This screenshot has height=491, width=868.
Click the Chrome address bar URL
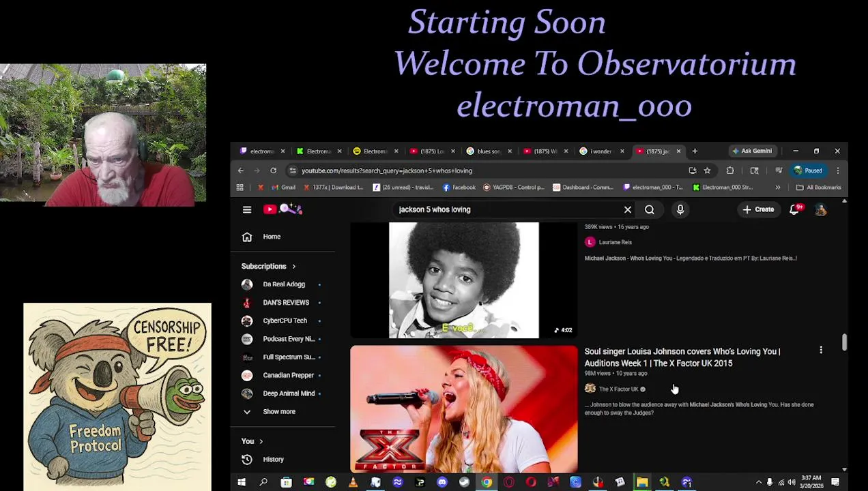(387, 170)
